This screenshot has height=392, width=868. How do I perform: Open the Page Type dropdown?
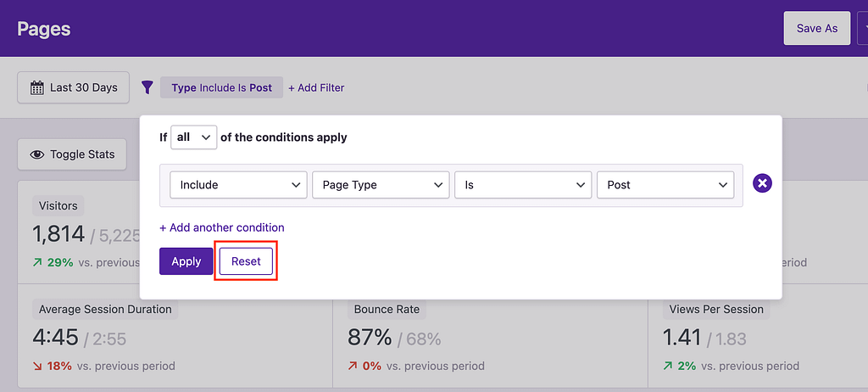[381, 184]
